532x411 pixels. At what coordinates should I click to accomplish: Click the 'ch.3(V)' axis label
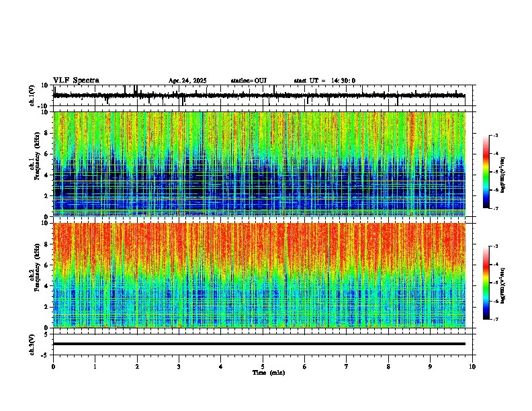coord(32,345)
